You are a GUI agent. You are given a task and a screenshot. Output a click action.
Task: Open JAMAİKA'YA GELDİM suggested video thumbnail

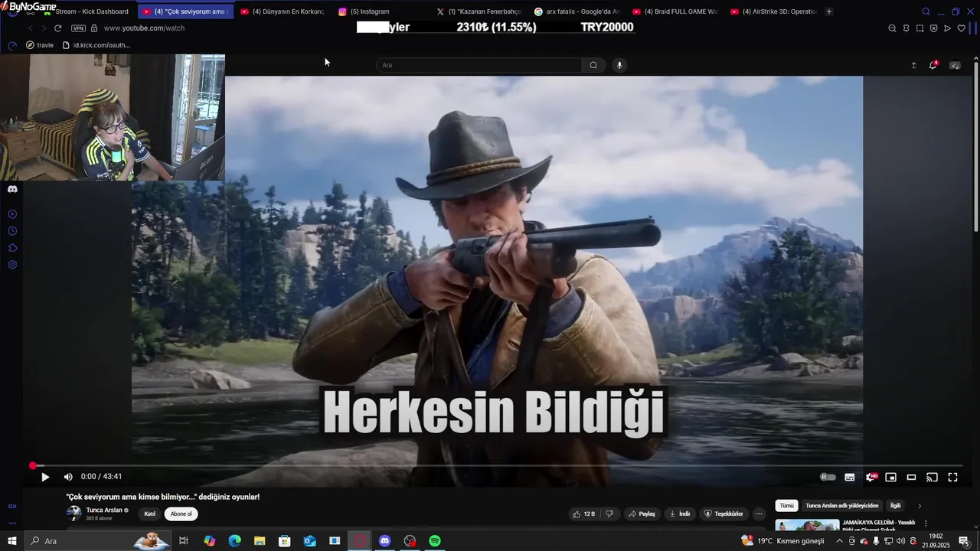(x=807, y=526)
